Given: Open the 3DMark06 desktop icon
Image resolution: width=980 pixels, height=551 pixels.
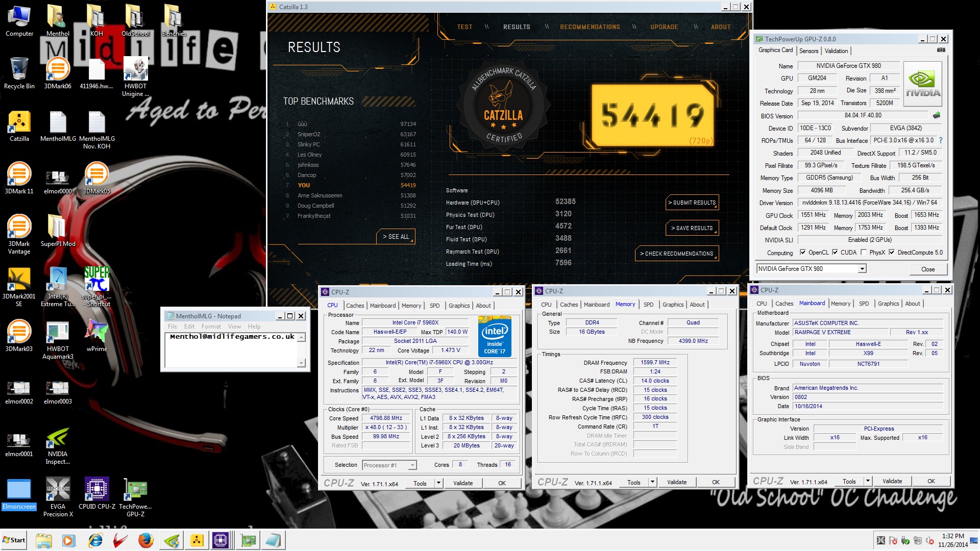Looking at the screenshot, I should point(58,73).
